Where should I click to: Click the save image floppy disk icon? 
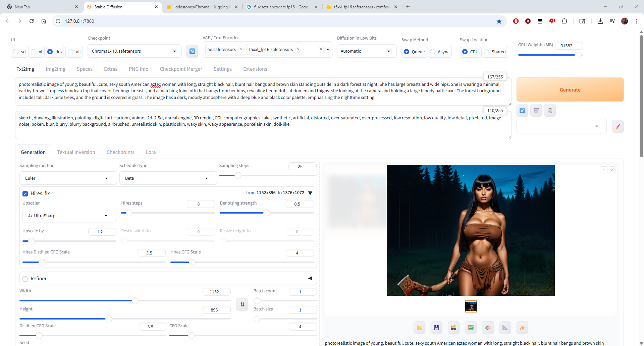[436, 328]
